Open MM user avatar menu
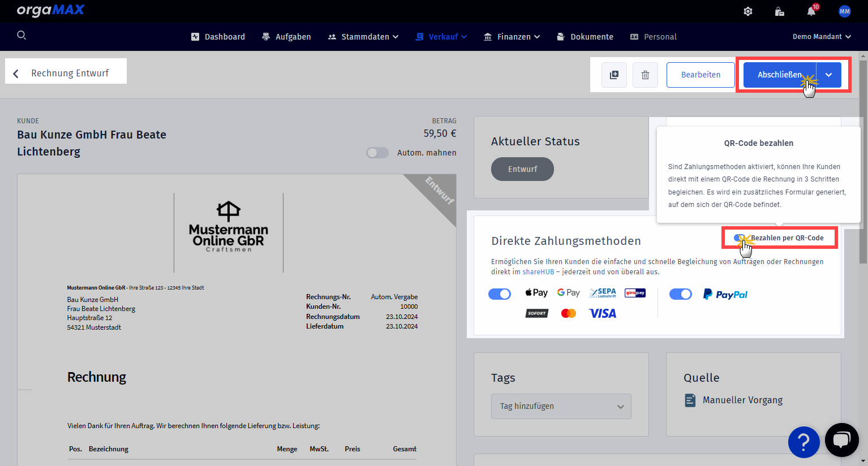The width and height of the screenshot is (868, 466). pyautogui.click(x=845, y=11)
